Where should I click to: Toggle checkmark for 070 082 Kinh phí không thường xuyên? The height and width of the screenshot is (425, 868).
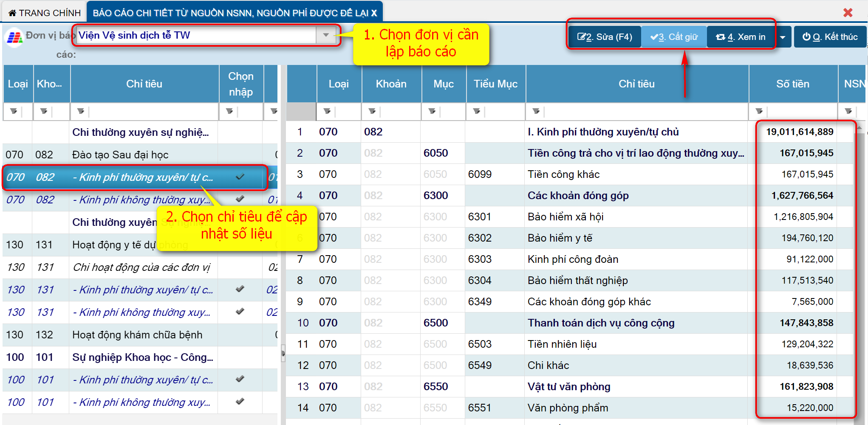(240, 199)
